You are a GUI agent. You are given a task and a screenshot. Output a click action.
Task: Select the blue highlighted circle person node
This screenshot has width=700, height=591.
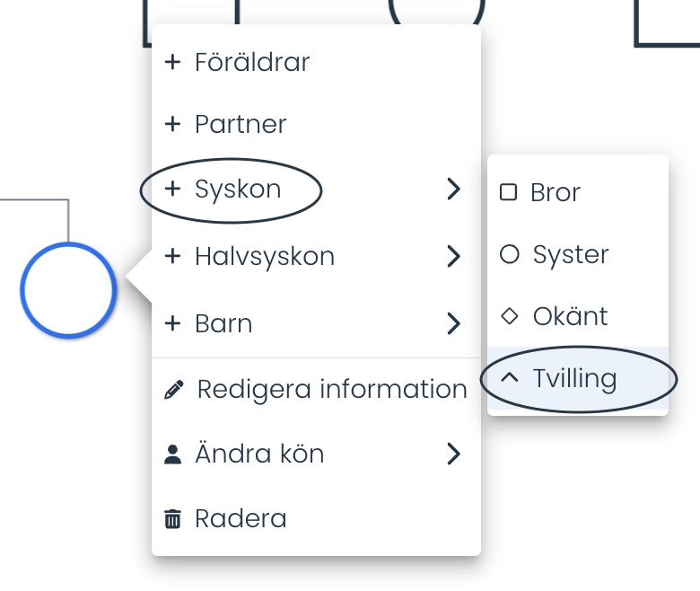pyautogui.click(x=68, y=290)
